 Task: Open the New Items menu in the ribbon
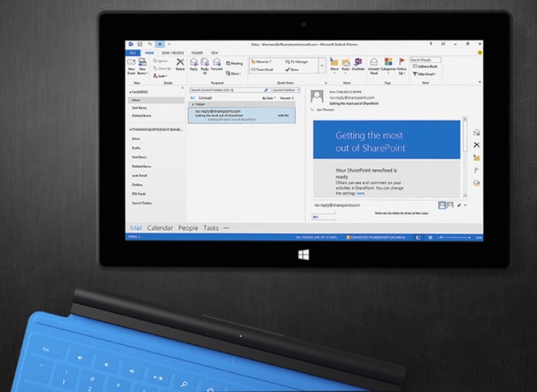tap(143, 67)
